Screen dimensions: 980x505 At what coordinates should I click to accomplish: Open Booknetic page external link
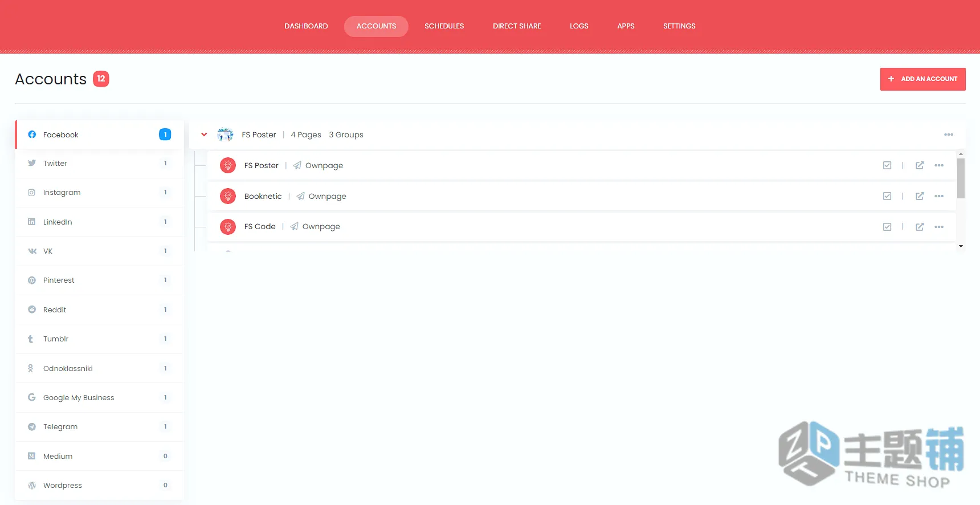pyautogui.click(x=920, y=196)
